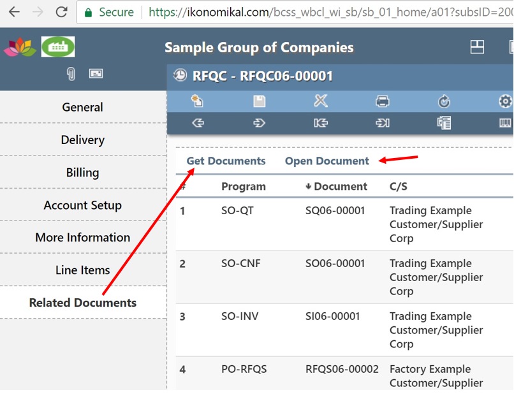The image size is (514, 420).
Task: Click the browser back arrow
Action: [14, 12]
